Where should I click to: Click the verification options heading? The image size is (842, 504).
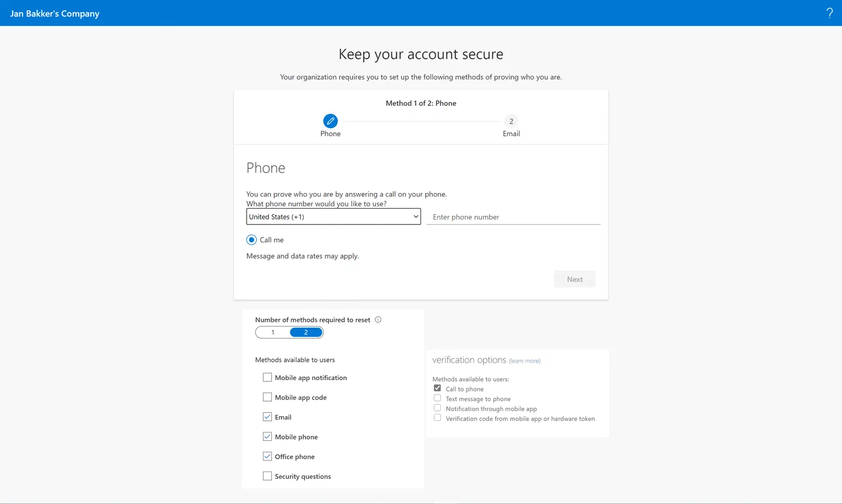pyautogui.click(x=469, y=360)
